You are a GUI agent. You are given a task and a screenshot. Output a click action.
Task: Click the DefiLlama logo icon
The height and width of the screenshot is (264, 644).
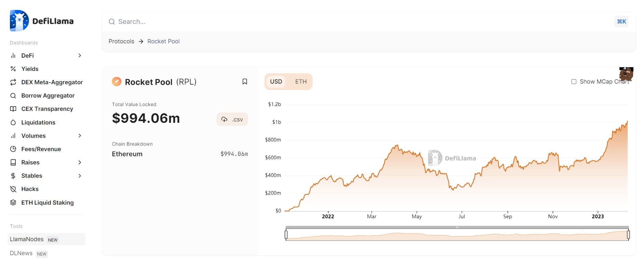tap(19, 21)
